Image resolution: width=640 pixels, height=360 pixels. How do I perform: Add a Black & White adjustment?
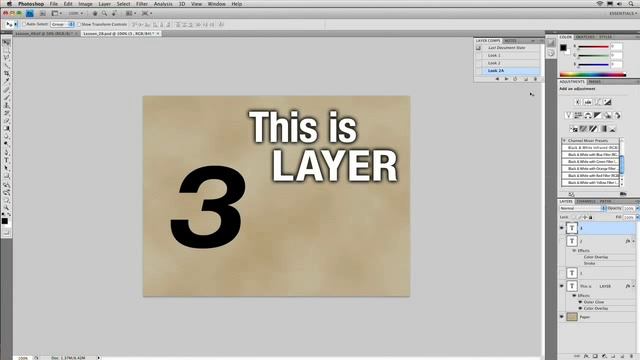click(598, 116)
